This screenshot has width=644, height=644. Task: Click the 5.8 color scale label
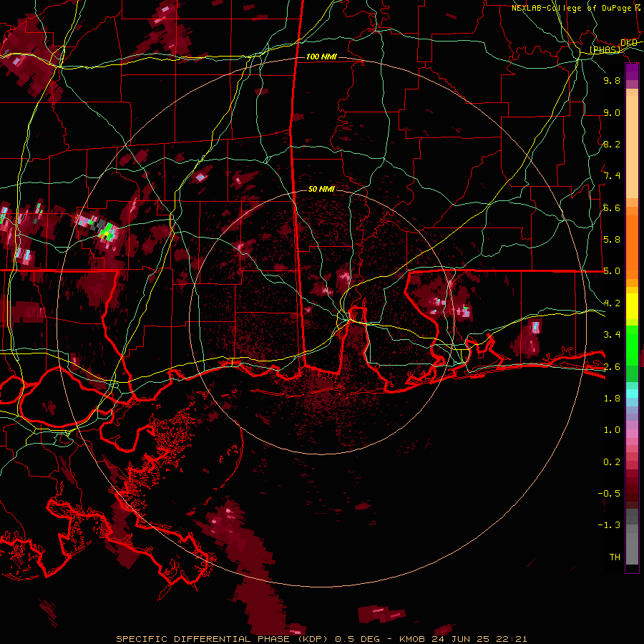tap(612, 240)
